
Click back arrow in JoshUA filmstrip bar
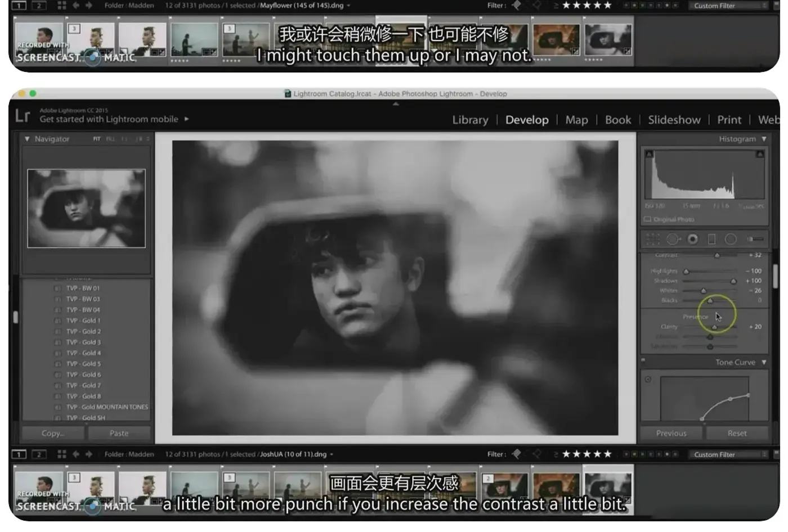point(76,454)
